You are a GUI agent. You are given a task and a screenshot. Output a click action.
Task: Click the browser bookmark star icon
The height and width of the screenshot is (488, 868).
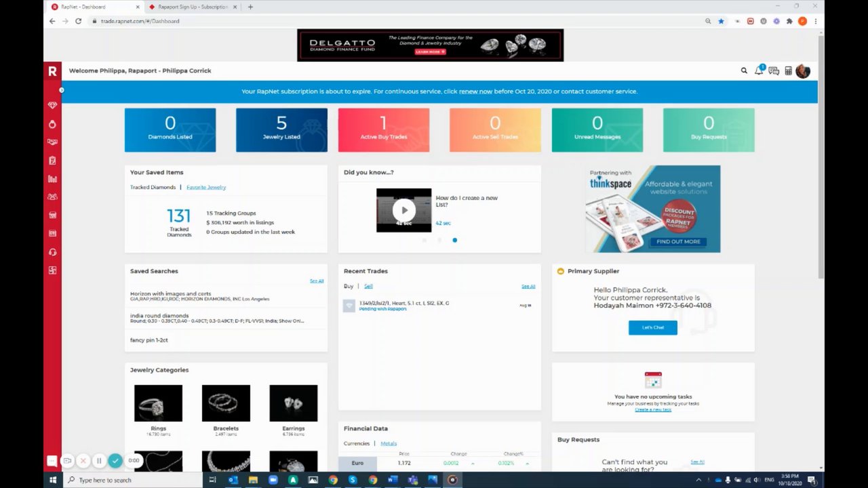coord(721,21)
